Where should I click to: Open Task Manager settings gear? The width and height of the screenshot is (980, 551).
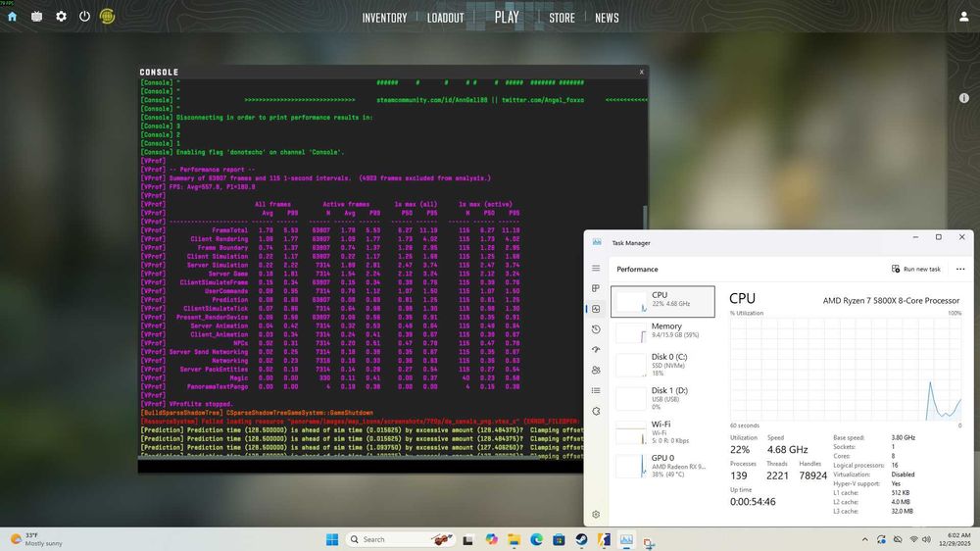point(596,515)
